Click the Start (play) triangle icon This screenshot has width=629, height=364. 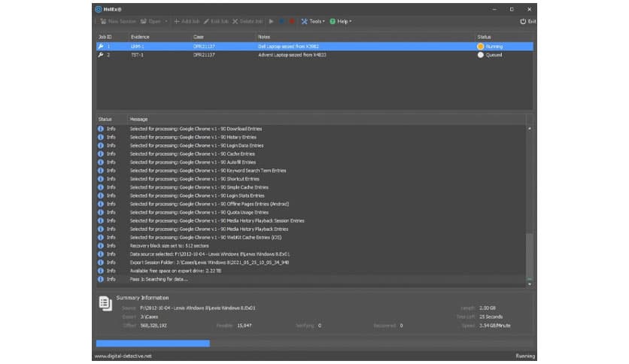(272, 21)
